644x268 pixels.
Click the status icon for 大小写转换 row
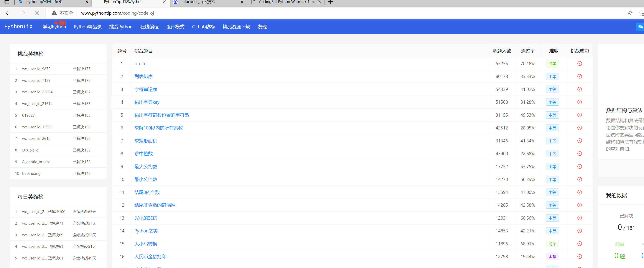[x=579, y=244]
